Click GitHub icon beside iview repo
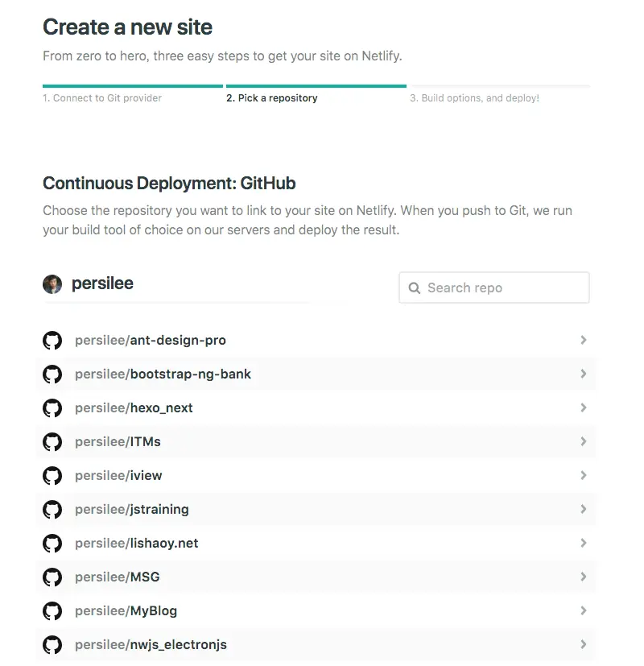Image resolution: width=644 pixels, height=666 pixels. point(52,476)
